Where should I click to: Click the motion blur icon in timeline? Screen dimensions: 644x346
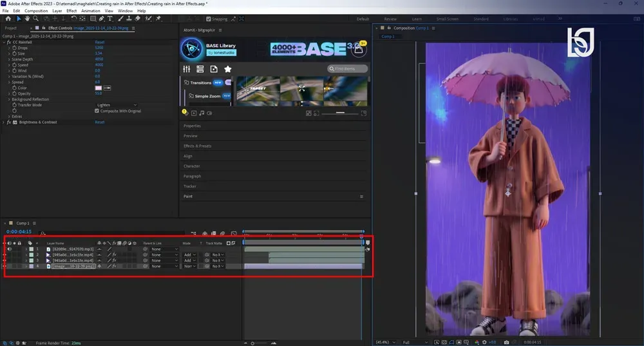click(x=223, y=233)
